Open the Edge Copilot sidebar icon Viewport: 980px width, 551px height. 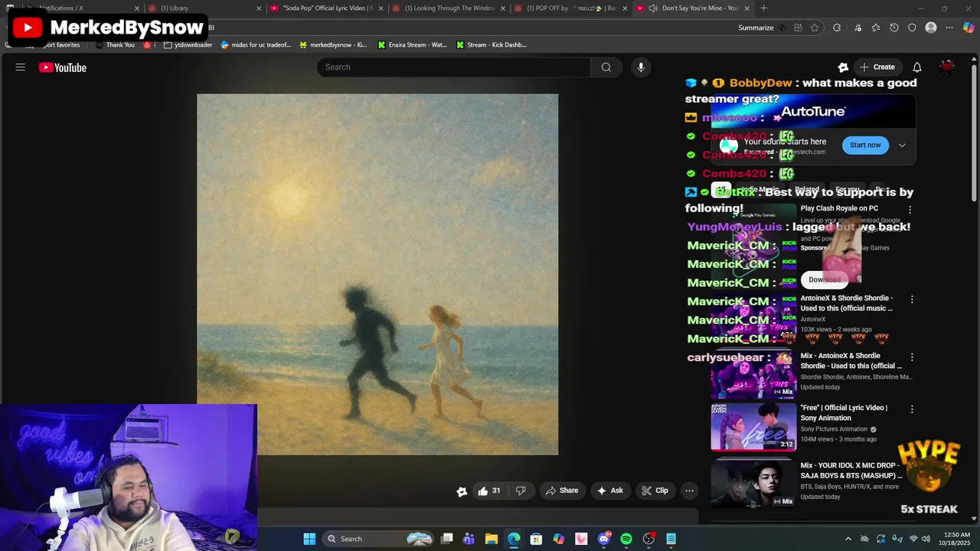(969, 28)
